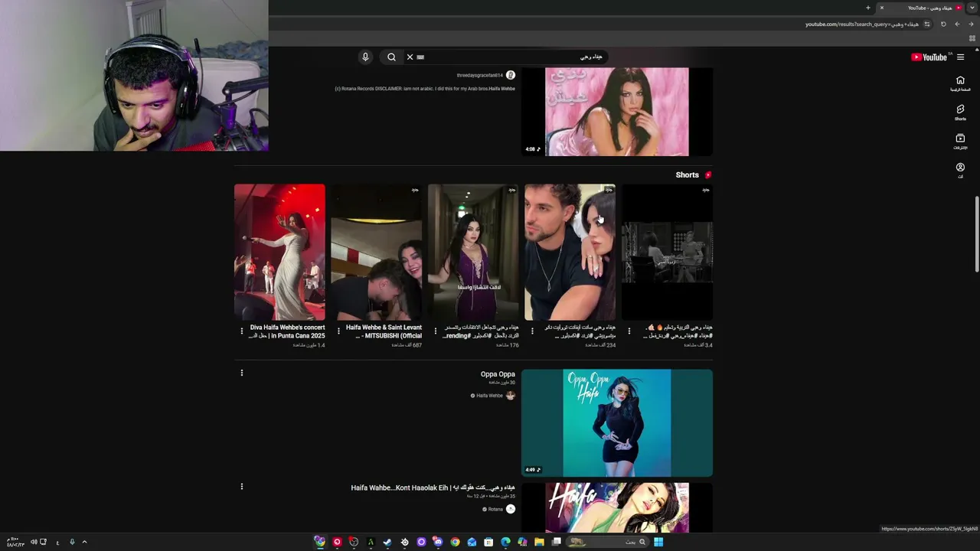The width and height of the screenshot is (980, 551).
Task: Open the Haifa Wahbe...Kont Haaolak Eih title
Action: tap(433, 487)
